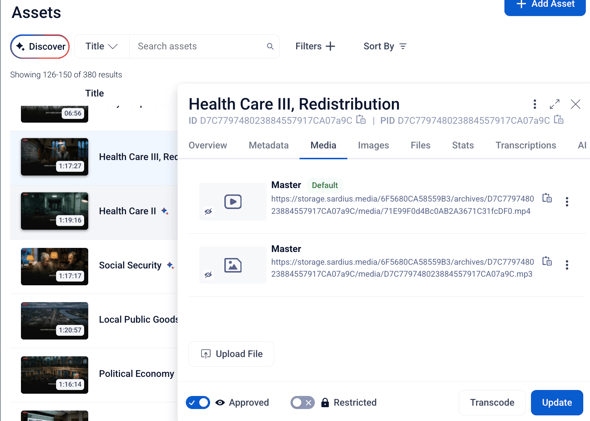590x421 pixels.
Task: Copy the mp4 Master URL
Action: [547, 198]
